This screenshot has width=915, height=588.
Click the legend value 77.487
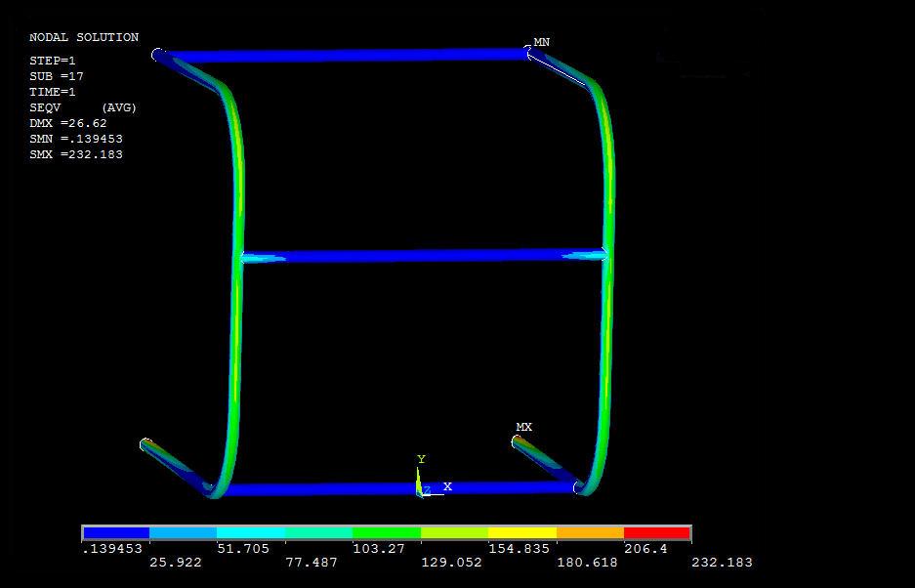pyautogui.click(x=312, y=563)
